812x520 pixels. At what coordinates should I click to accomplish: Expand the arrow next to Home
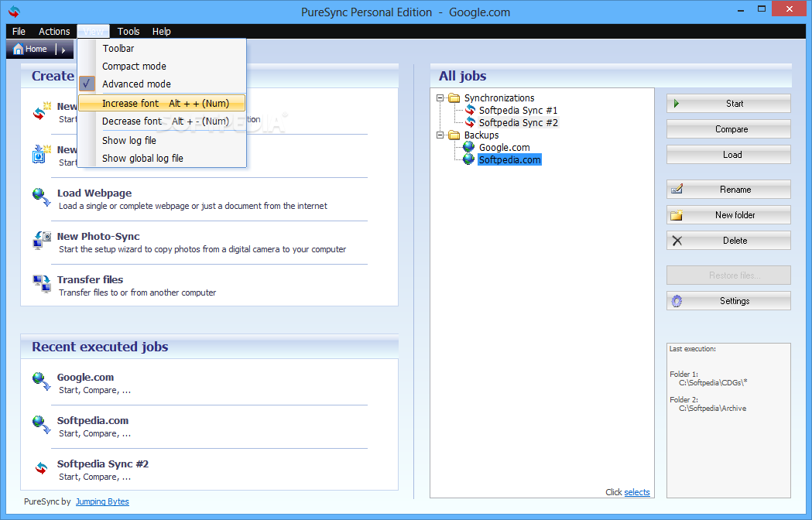(x=63, y=50)
